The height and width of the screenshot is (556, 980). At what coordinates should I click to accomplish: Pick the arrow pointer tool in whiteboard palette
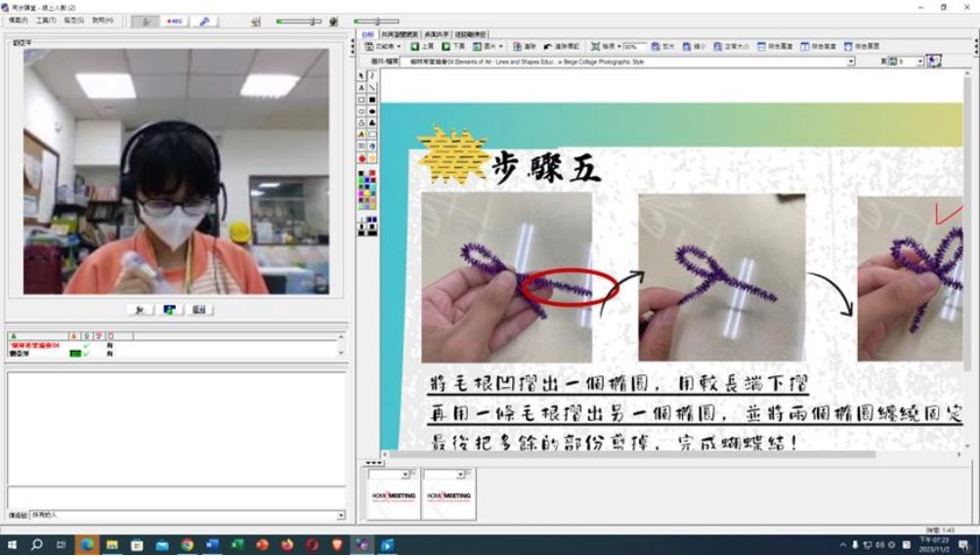click(362, 75)
